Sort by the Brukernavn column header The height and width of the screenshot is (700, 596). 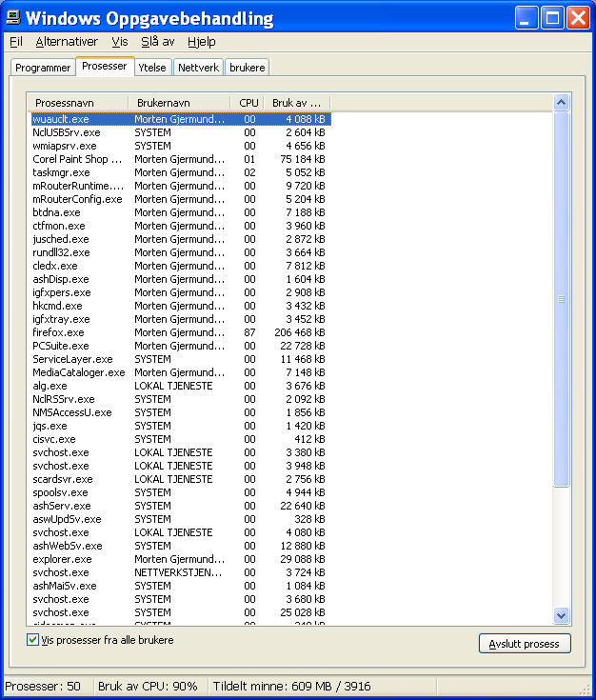(179, 103)
